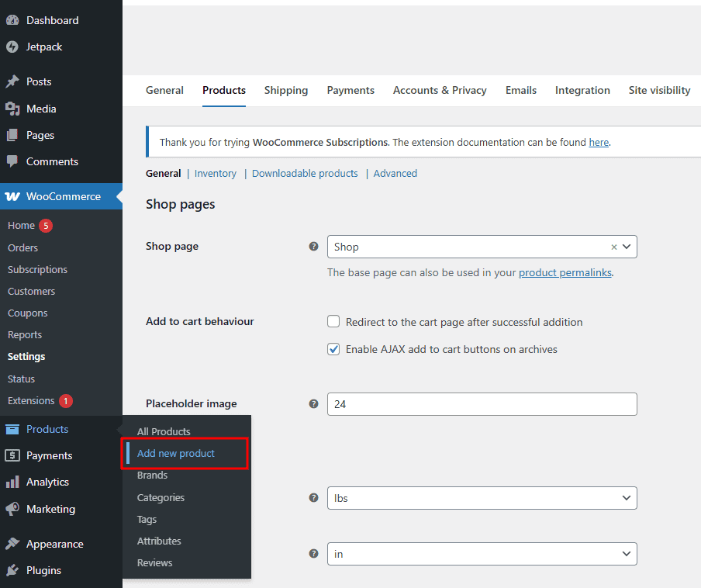Open Appearance via the brush icon
The width and height of the screenshot is (701, 588).
pyautogui.click(x=14, y=543)
